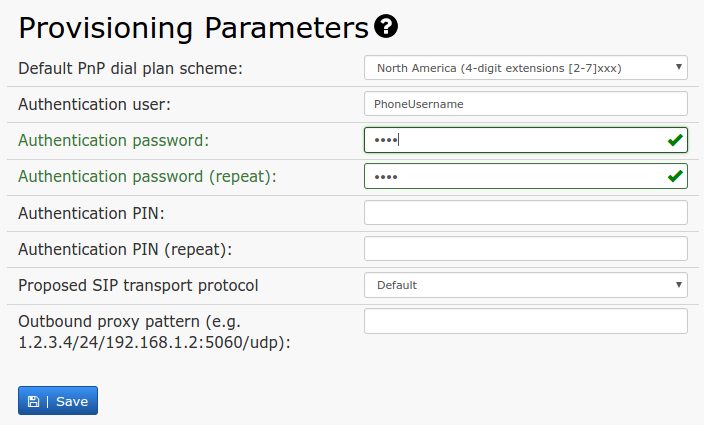Click the Authentication password label
Viewport: 704px width, 425px height.
point(114,140)
